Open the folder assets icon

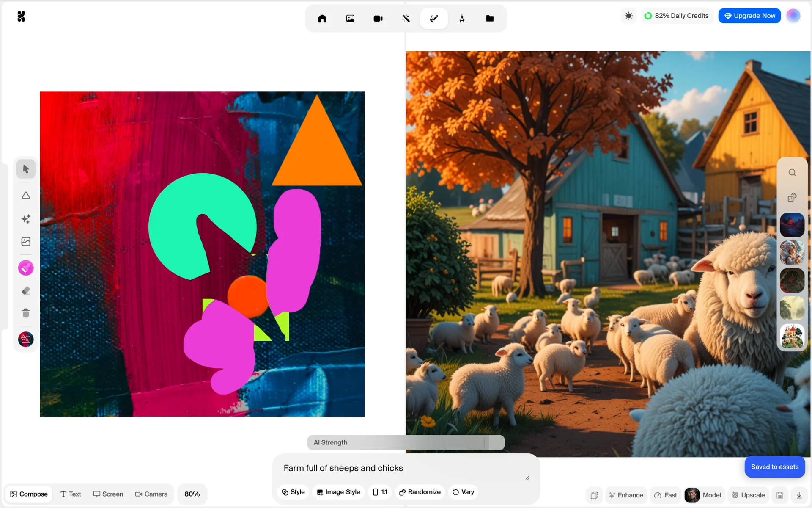pyautogui.click(x=490, y=19)
